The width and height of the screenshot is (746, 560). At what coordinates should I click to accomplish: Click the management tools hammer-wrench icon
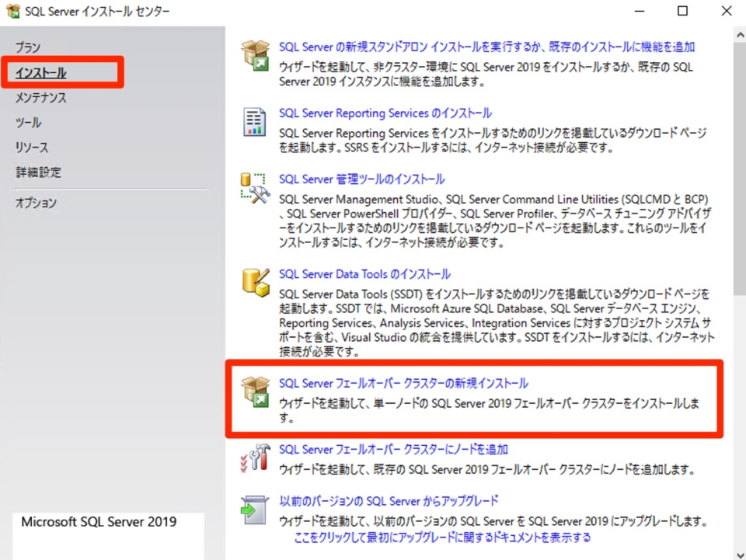point(256,188)
